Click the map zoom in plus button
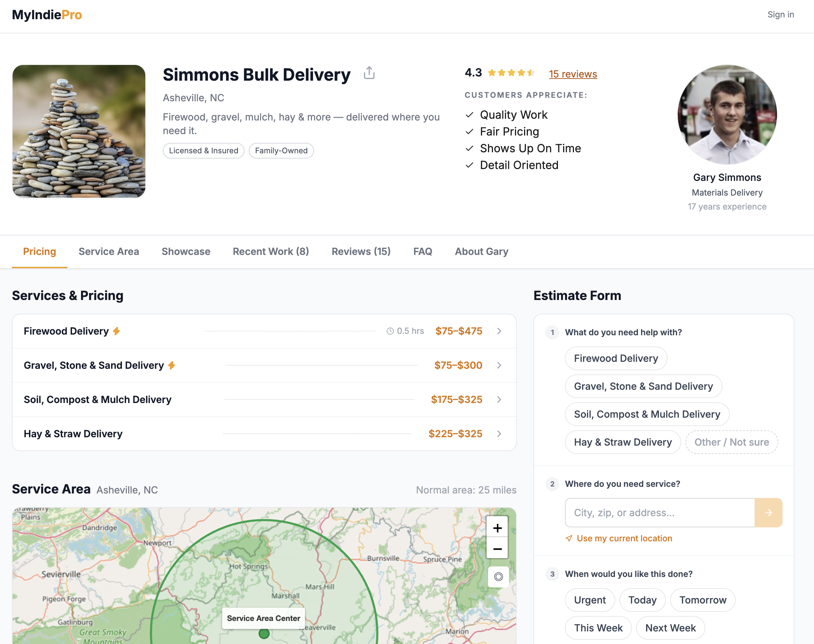The image size is (814, 644). click(x=497, y=528)
